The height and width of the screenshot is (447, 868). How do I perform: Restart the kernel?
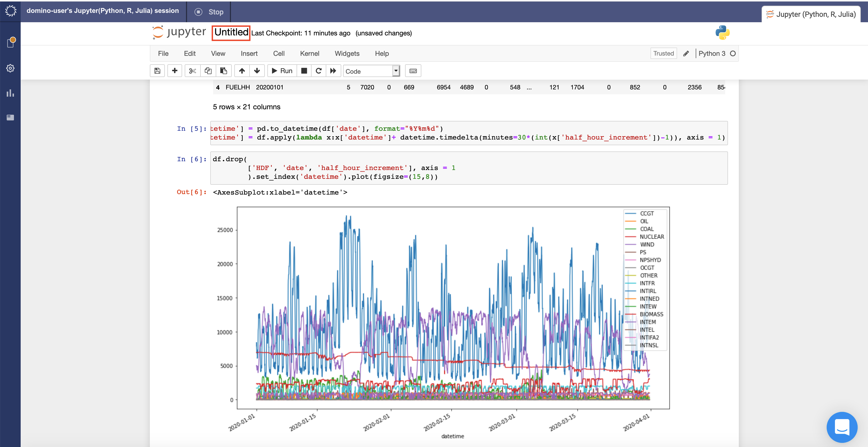coord(319,71)
